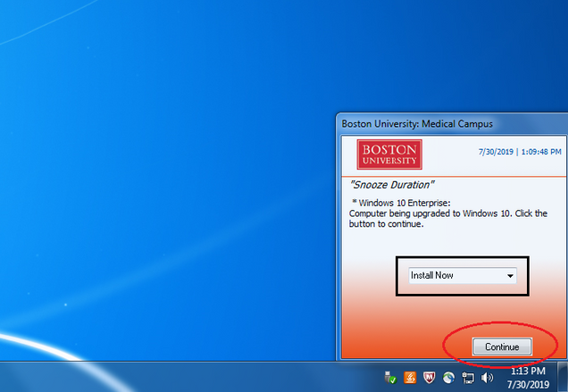Open the McAfee shield tray icon
The image size is (568, 392).
click(430, 378)
